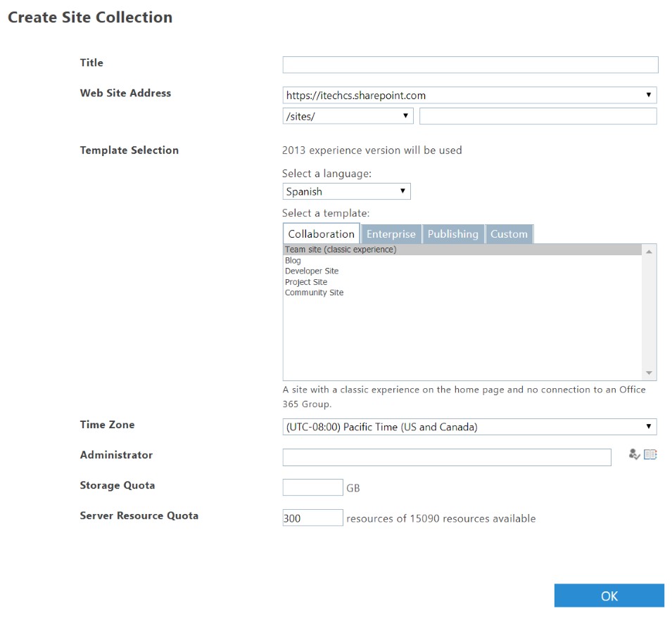
Task: Click the Check Names icon beside Administrator
Action: click(x=634, y=454)
